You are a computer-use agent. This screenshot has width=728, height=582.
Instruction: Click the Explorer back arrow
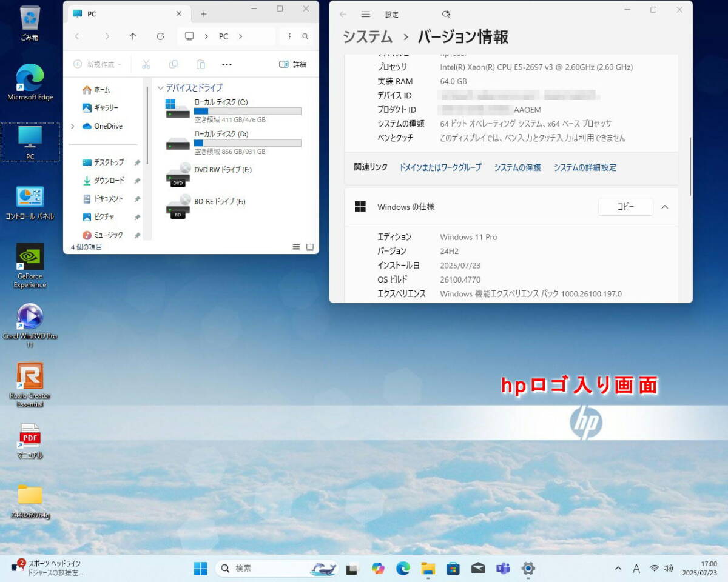click(x=78, y=36)
